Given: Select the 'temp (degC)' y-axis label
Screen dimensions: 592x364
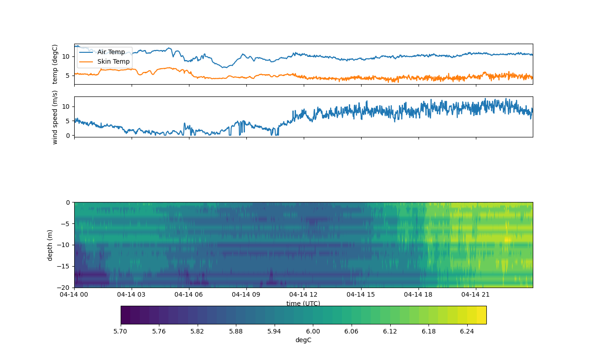Looking at the screenshot, I should [55, 64].
